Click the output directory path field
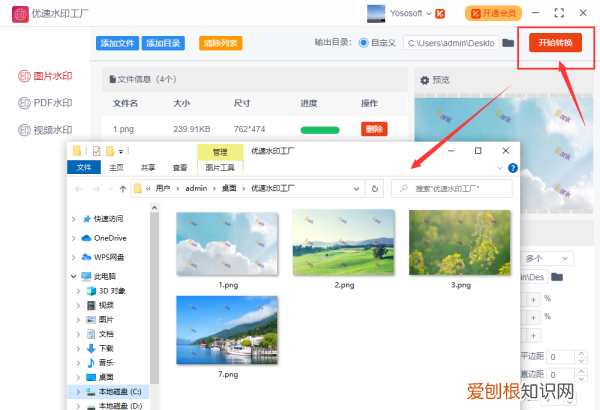The image size is (600, 410). click(451, 43)
